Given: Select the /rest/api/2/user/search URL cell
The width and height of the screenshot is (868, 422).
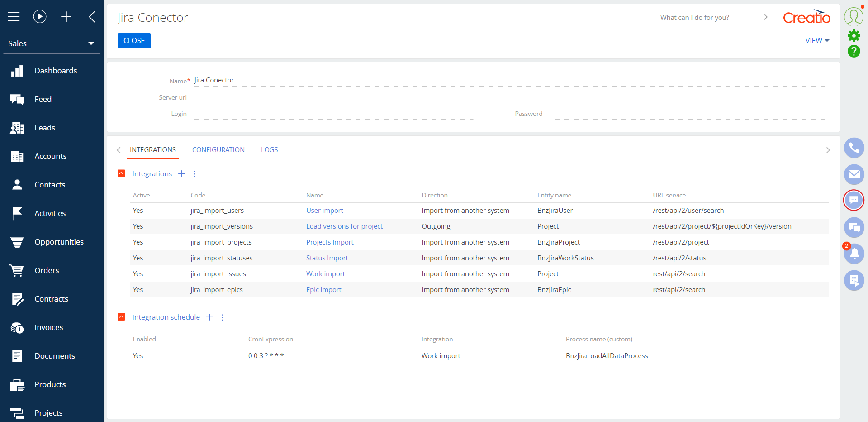Looking at the screenshot, I should [x=688, y=211].
